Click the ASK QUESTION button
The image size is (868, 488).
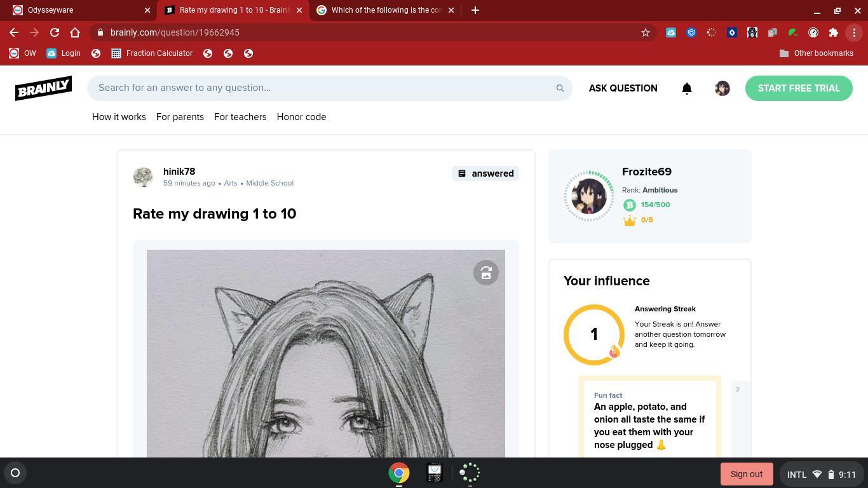[x=623, y=88]
